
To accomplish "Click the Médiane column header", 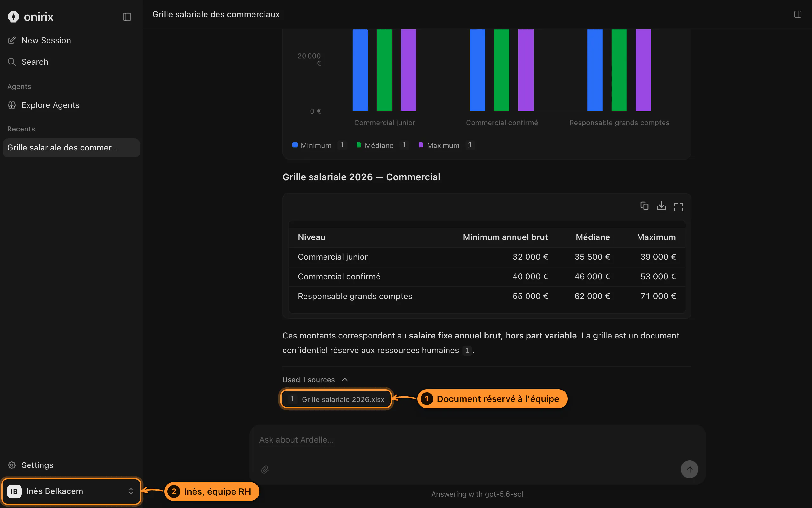I will click(x=593, y=237).
